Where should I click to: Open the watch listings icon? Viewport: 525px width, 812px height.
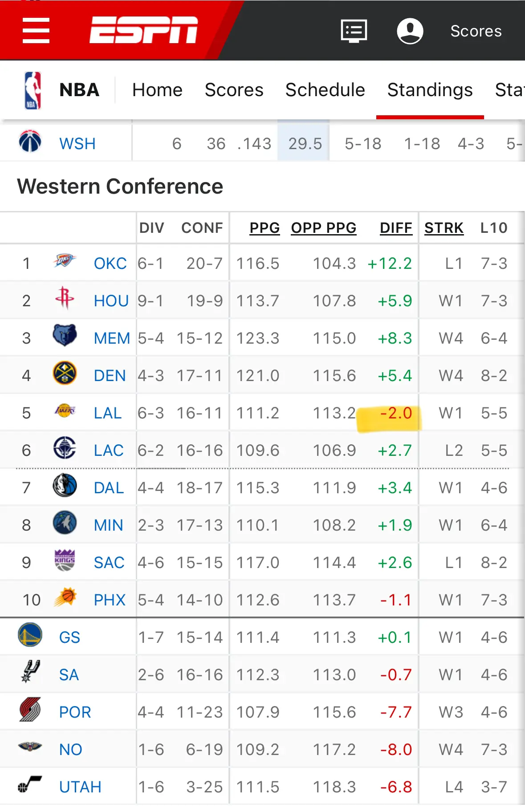(354, 31)
